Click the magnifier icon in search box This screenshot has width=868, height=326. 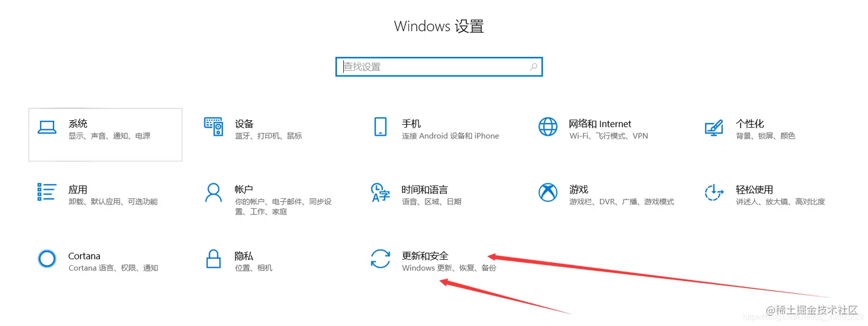[533, 67]
